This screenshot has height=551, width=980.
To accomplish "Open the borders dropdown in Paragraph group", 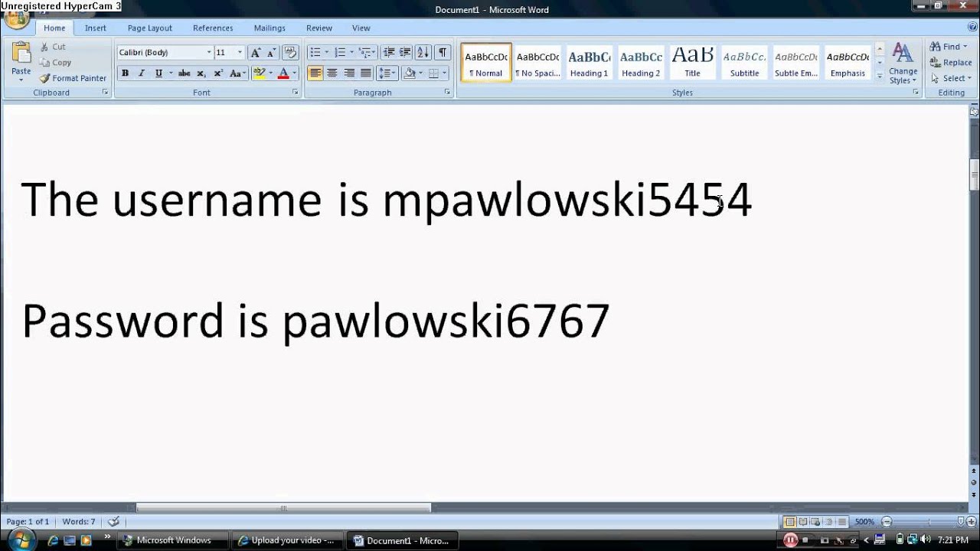I will coord(443,73).
